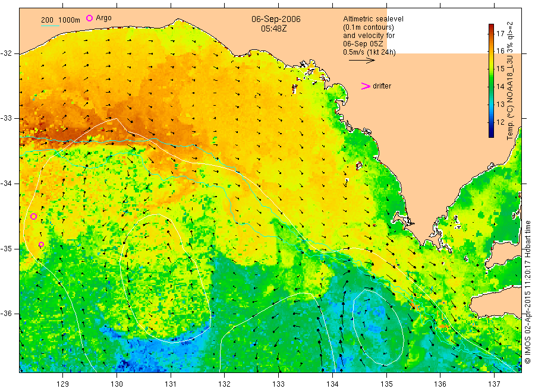Screen dimensions: 535x392
Task: Click the longitude axis label '135'
Action: pyautogui.click(x=386, y=384)
